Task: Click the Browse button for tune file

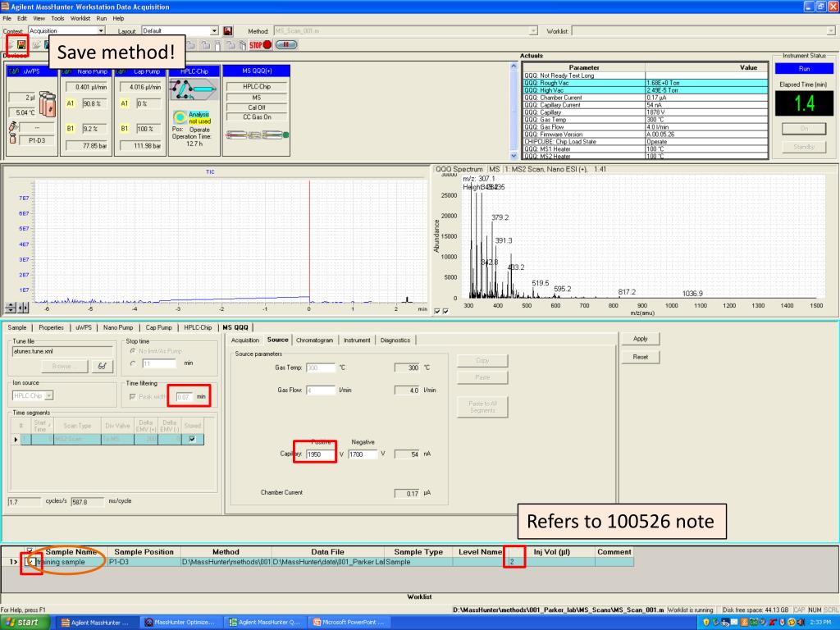Action: pyautogui.click(x=66, y=367)
